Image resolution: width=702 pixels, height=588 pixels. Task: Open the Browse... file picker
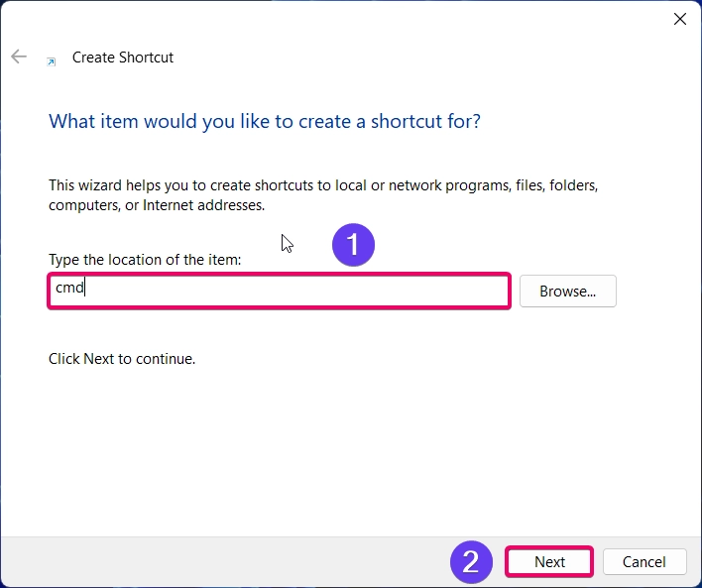coord(568,292)
